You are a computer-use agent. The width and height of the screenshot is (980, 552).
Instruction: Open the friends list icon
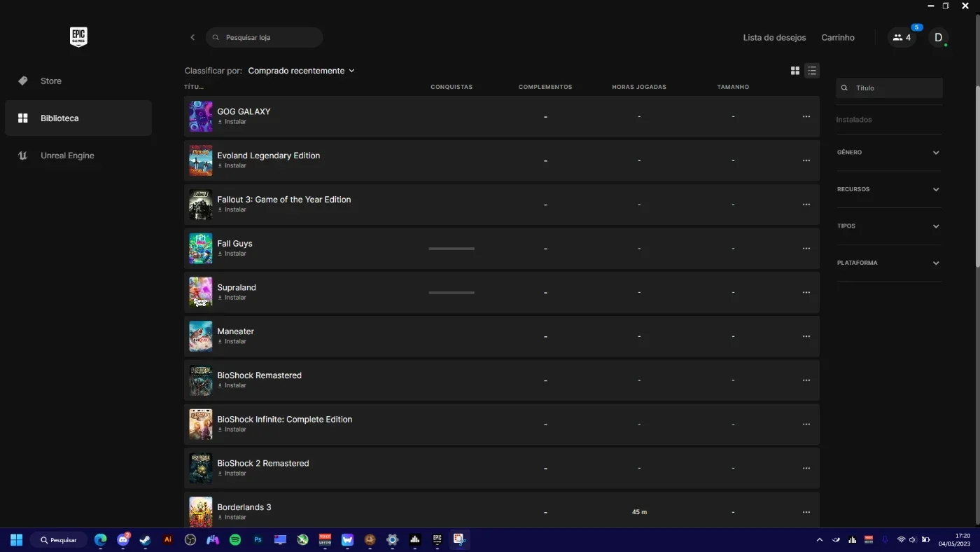point(902,38)
